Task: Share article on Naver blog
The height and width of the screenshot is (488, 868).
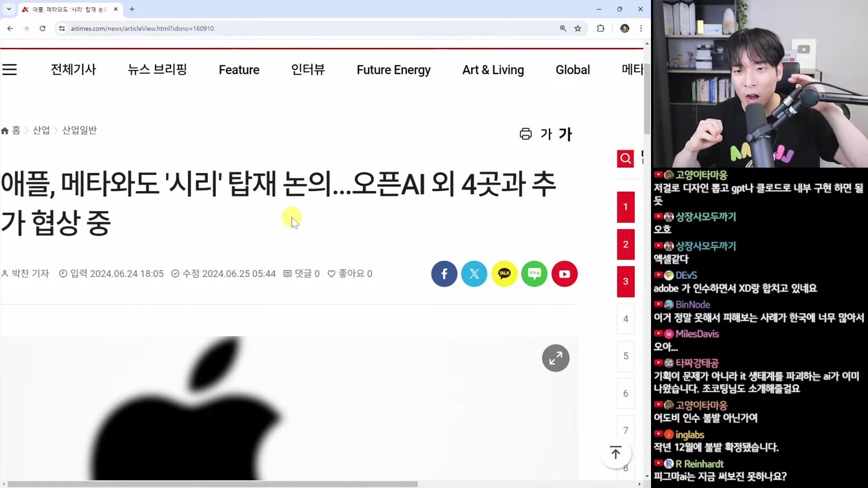Action: [x=534, y=274]
